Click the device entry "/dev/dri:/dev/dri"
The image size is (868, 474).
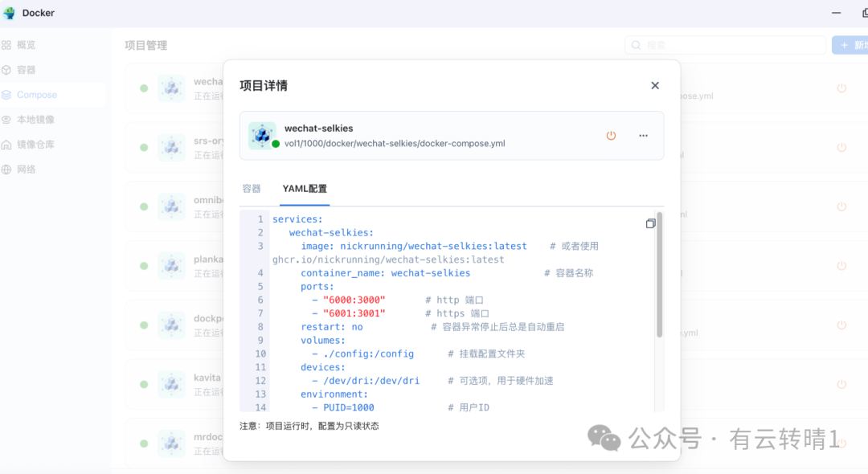(371, 381)
